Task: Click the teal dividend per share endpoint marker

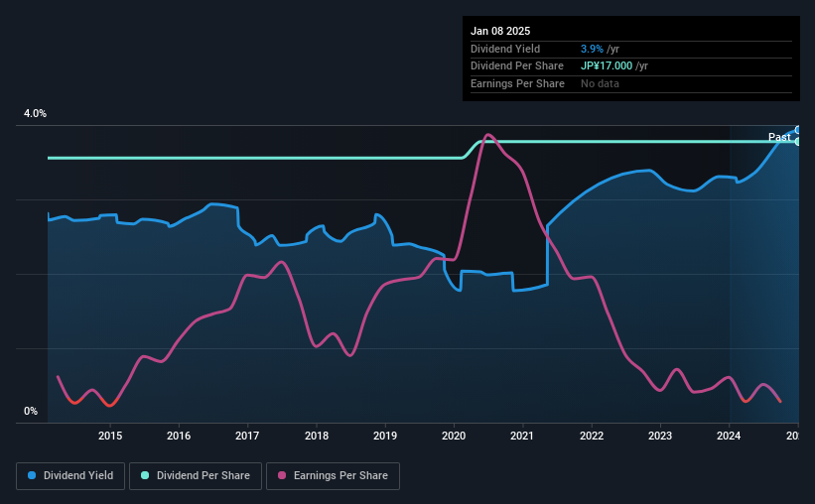Action: 798,141
